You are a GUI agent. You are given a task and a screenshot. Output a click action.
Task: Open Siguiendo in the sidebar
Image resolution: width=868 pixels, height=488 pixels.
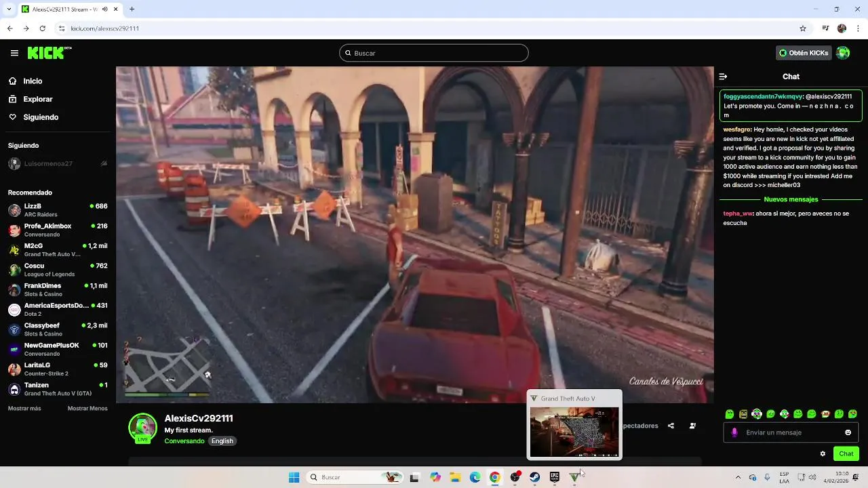tap(41, 117)
